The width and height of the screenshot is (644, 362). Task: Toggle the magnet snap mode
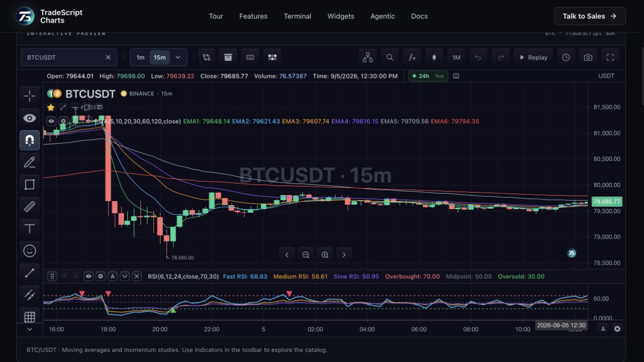point(30,140)
